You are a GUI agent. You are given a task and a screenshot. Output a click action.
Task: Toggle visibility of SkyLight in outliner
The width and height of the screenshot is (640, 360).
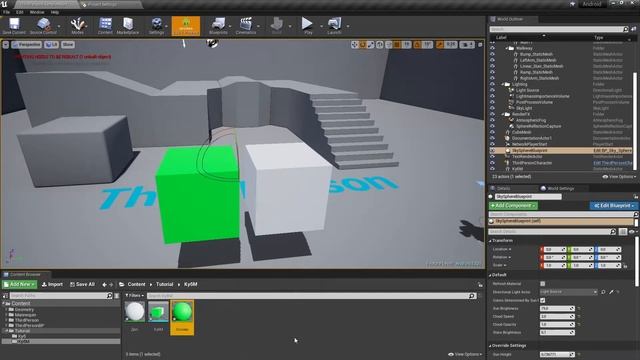coord(492,108)
